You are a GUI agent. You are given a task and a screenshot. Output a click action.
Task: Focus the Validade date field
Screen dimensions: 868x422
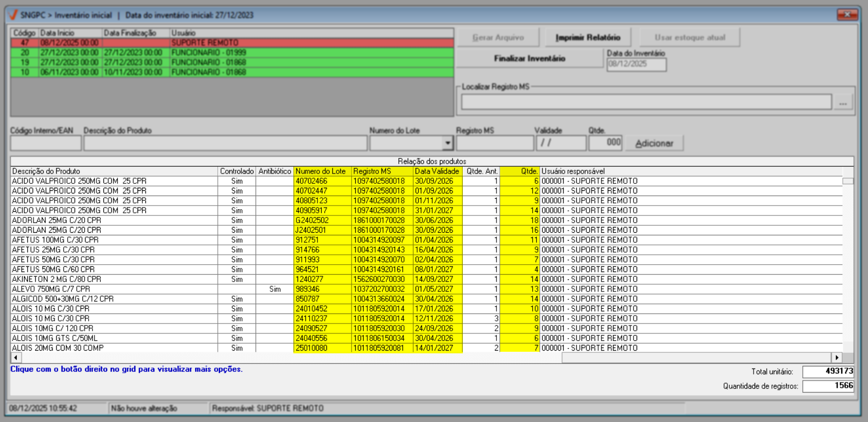point(560,143)
